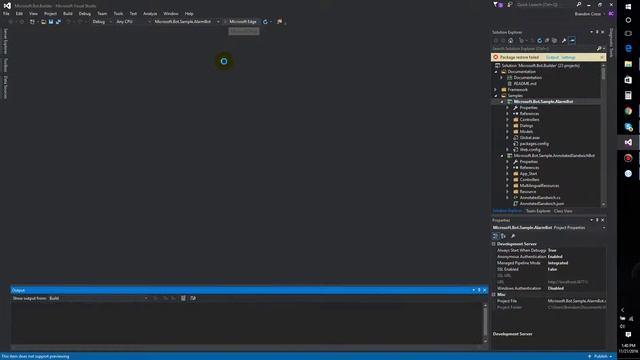Pin the Output panel with auto-hide
The width and height of the screenshot is (640, 360).
(x=479, y=290)
